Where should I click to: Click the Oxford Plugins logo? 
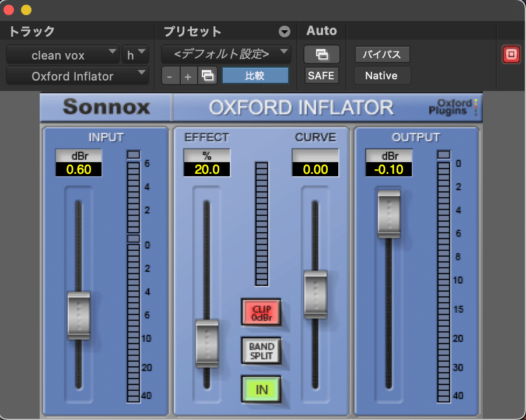coord(454,107)
